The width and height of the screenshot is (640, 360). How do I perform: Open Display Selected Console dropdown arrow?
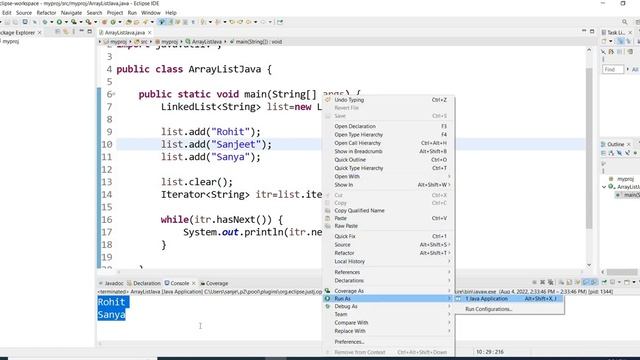[x=619, y=282]
